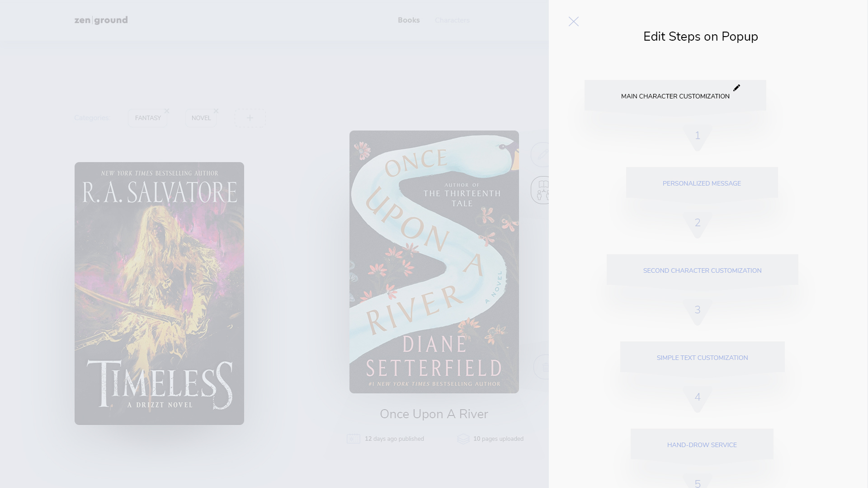Add a new category with plus button

click(x=250, y=118)
